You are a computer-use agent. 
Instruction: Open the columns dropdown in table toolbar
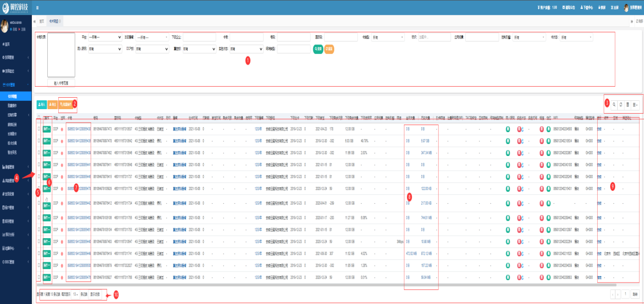(x=636, y=105)
